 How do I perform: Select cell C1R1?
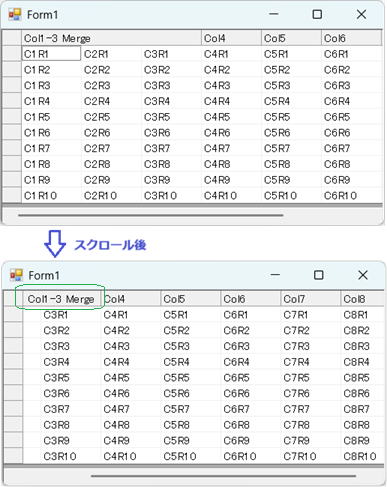(51, 54)
